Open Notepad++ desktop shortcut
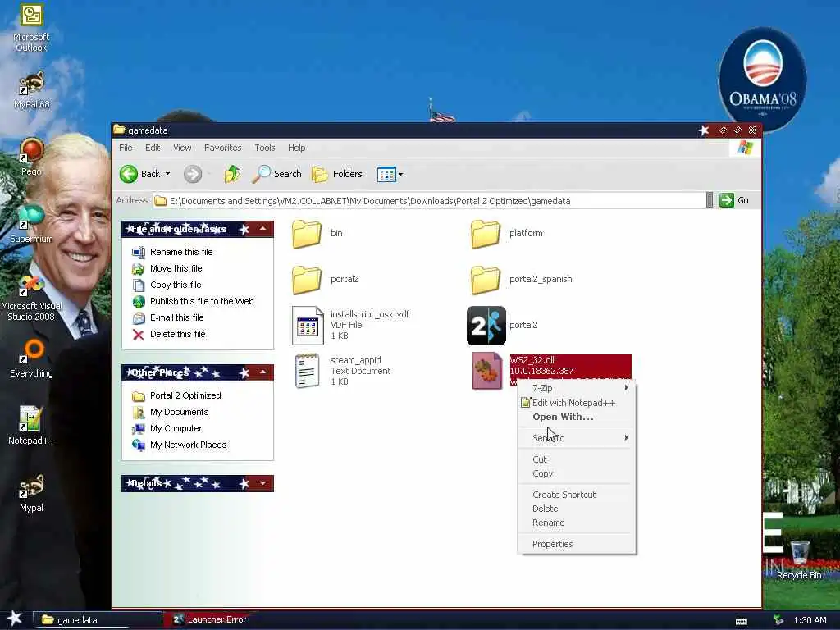 point(31,426)
